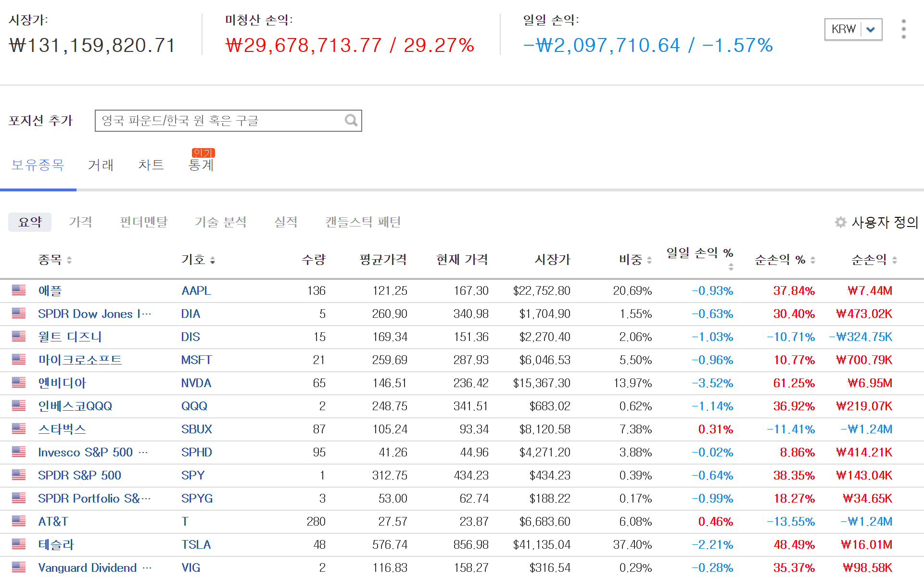Open the 스타벅스 stock link

(62, 429)
